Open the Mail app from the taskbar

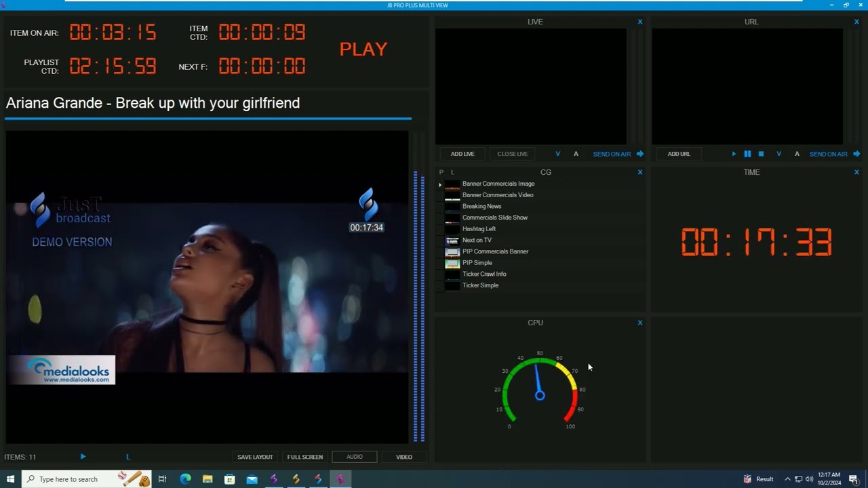(x=252, y=479)
